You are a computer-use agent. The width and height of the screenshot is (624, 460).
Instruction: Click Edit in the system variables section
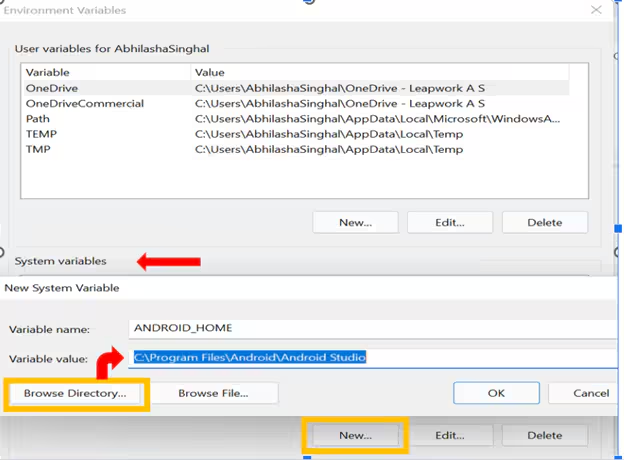click(450, 435)
